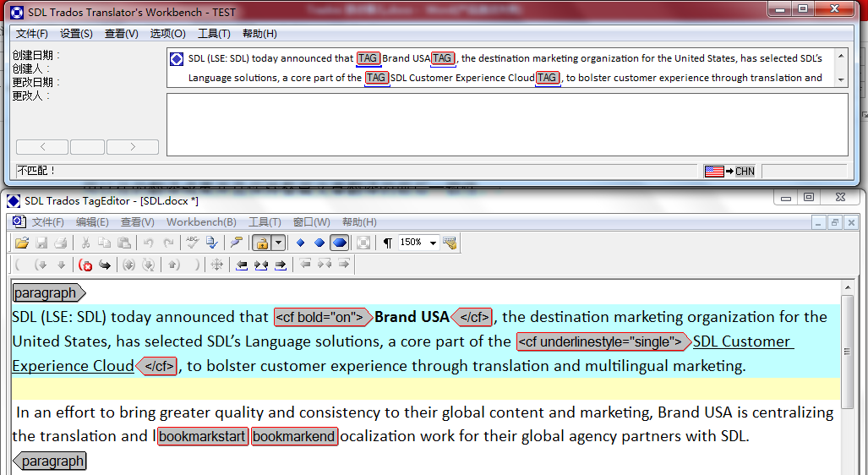This screenshot has width=868, height=475.
Task: Click the US flag to CHN language indicator
Action: coord(729,171)
